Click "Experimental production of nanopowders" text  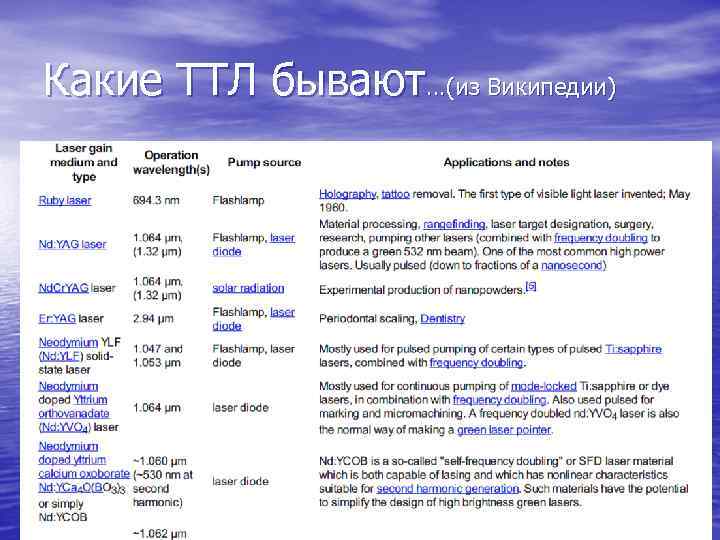pos(421,290)
